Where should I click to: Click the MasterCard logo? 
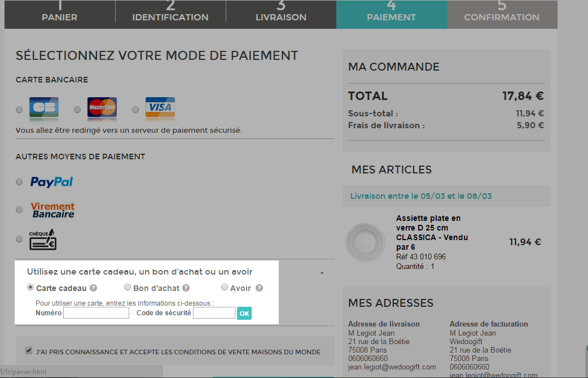click(x=102, y=107)
